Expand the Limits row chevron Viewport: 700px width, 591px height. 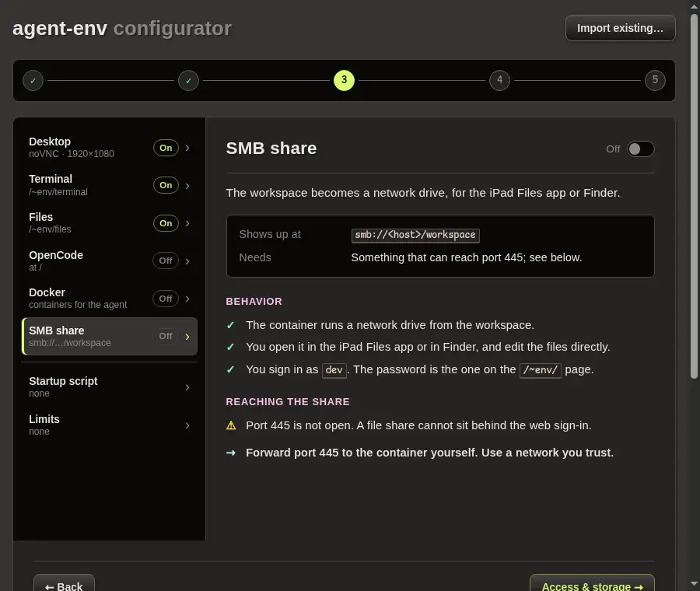tap(187, 425)
